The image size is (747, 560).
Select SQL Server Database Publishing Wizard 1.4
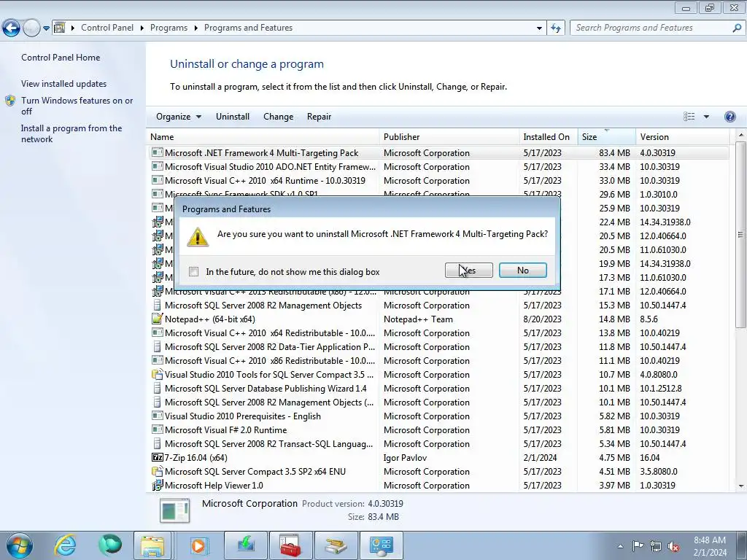tap(438, 388)
